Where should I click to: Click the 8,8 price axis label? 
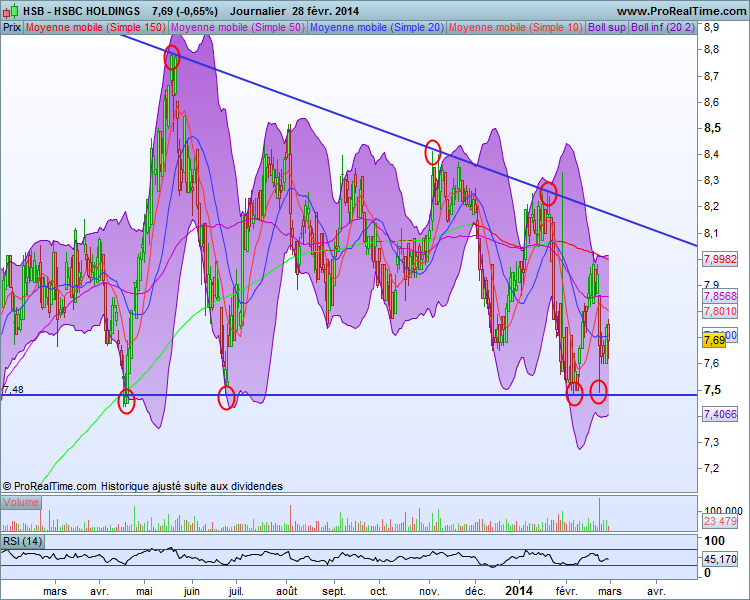(711, 49)
